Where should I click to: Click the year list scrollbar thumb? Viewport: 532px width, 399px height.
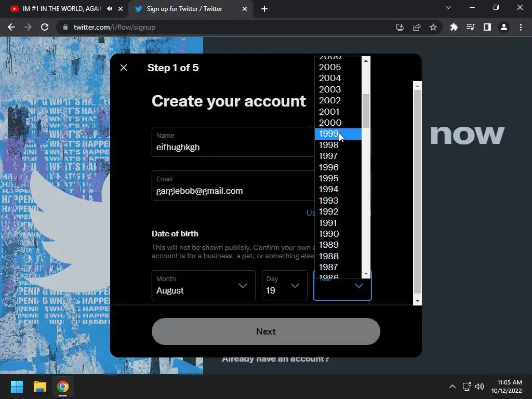pyautogui.click(x=366, y=111)
